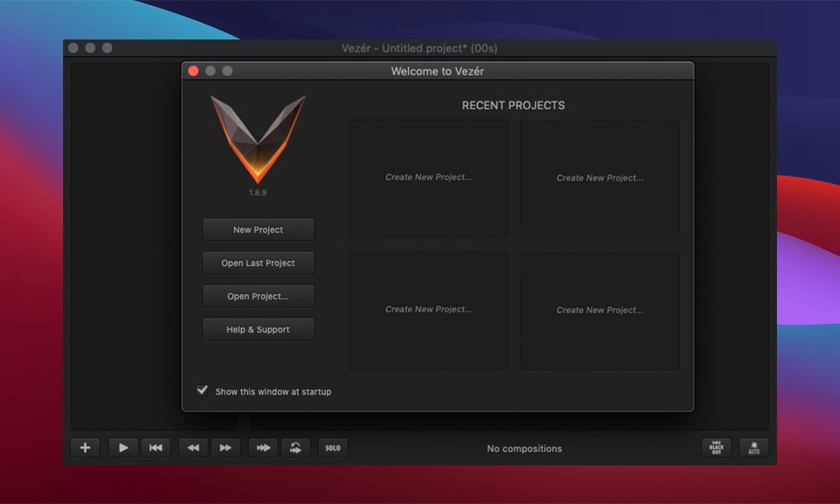Uncheck Show this window at startup
The height and width of the screenshot is (504, 840).
click(202, 391)
